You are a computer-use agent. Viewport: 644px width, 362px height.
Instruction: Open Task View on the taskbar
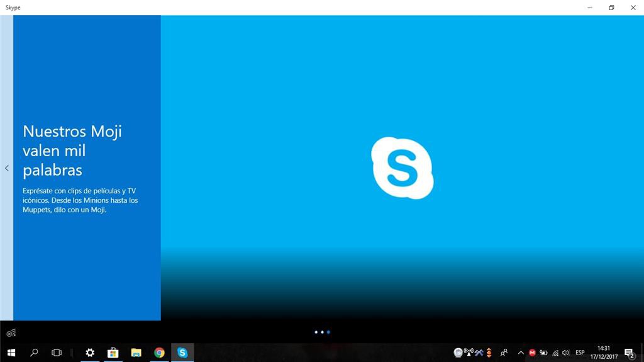coord(56,353)
